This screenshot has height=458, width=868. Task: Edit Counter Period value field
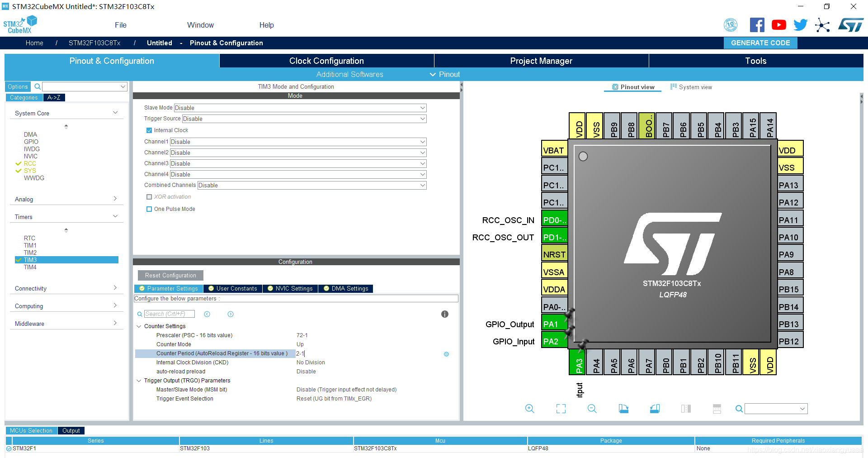click(x=368, y=353)
